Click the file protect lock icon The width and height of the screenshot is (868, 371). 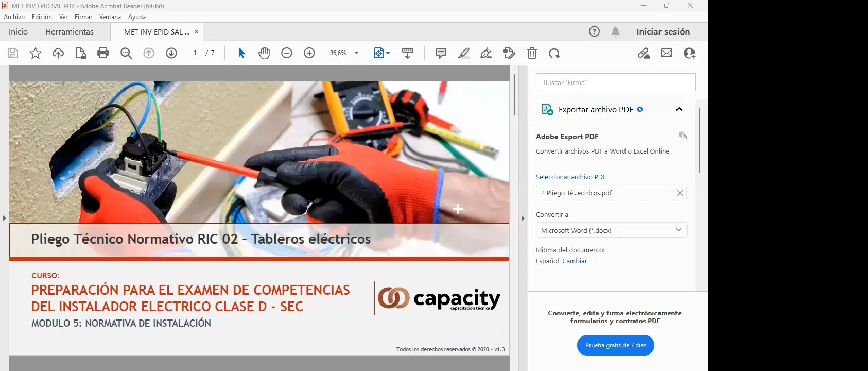point(81,53)
